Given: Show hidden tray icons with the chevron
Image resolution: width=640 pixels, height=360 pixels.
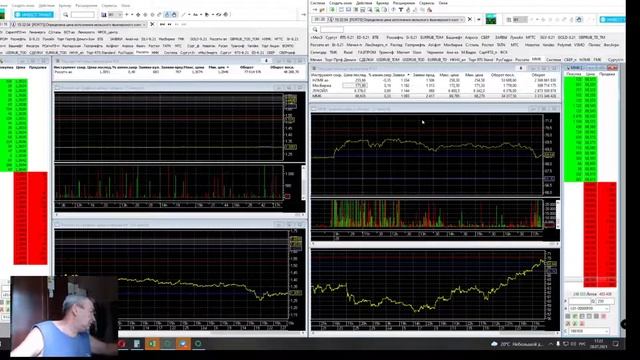Looking at the screenshot, I should pos(550,344).
